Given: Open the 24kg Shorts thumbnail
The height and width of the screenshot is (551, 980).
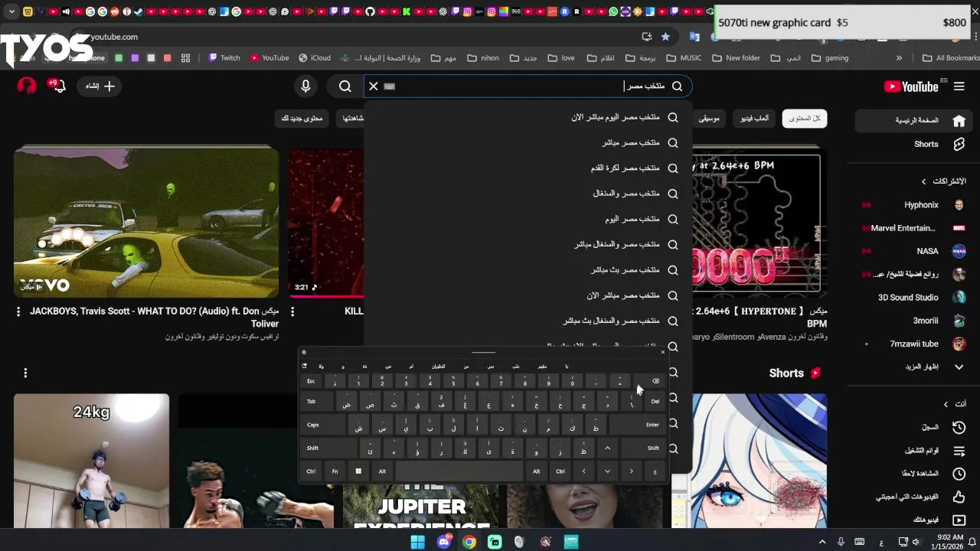Looking at the screenshot, I should (91, 461).
